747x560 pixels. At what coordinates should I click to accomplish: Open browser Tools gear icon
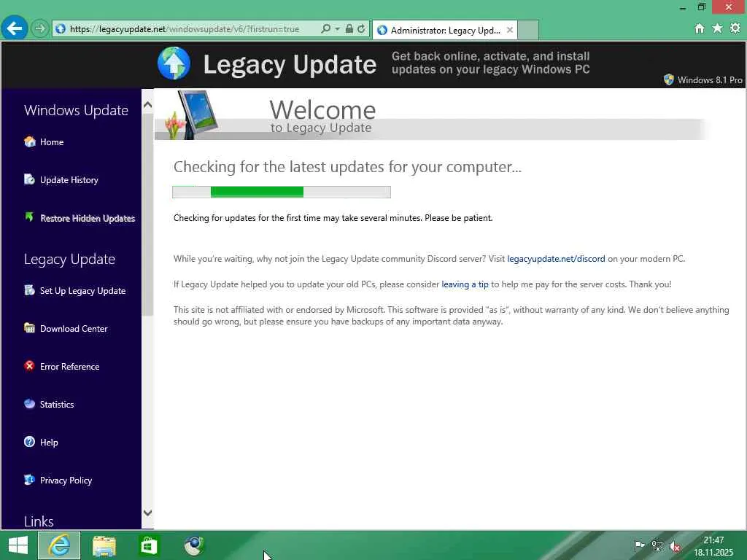(x=735, y=28)
